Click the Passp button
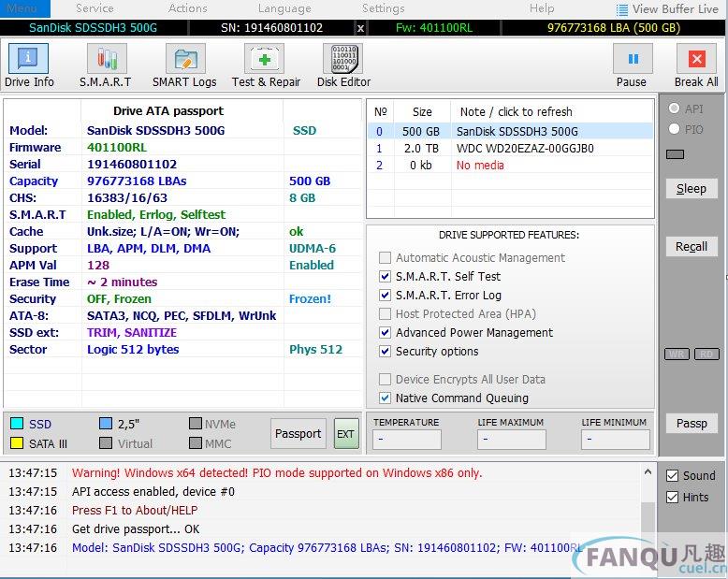The height and width of the screenshot is (579, 728). pos(692,423)
